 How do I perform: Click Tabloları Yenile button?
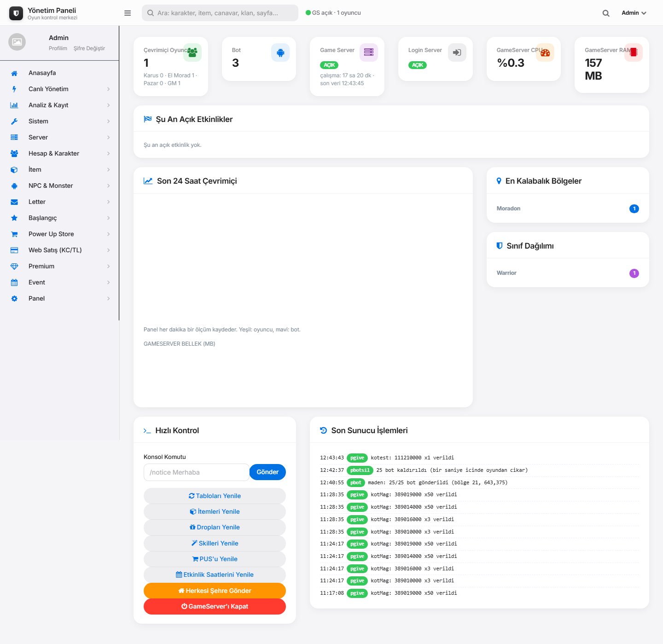tap(215, 496)
